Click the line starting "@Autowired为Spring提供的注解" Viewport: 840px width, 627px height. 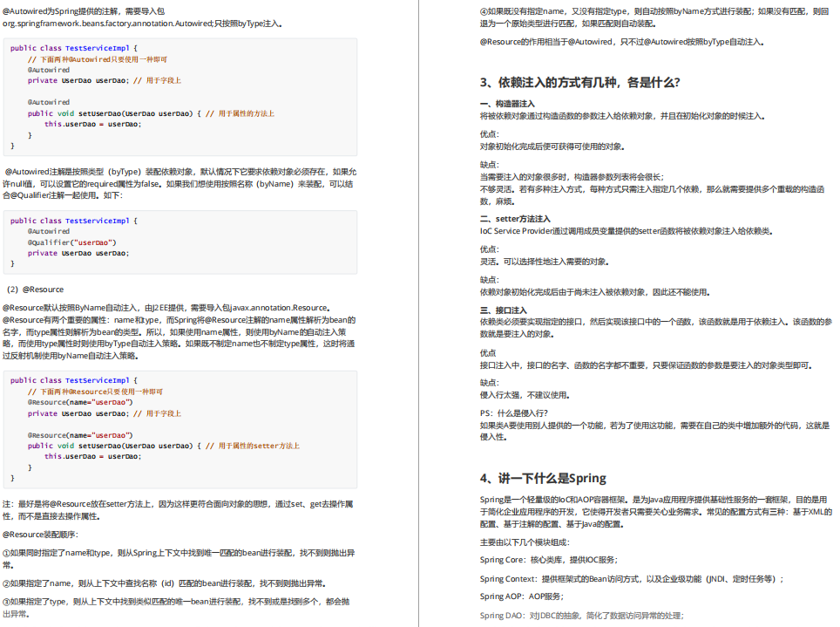click(x=84, y=11)
